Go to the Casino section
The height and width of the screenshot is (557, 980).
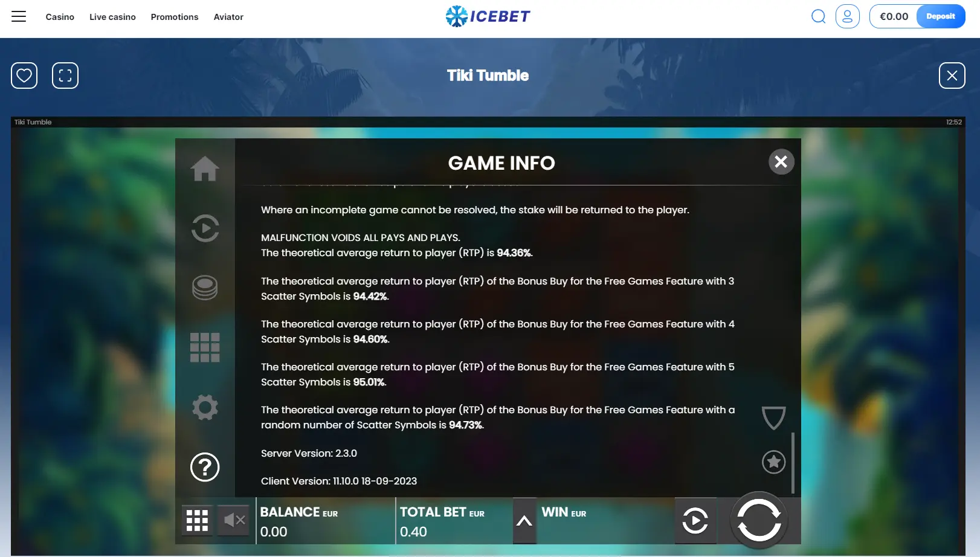coord(60,17)
